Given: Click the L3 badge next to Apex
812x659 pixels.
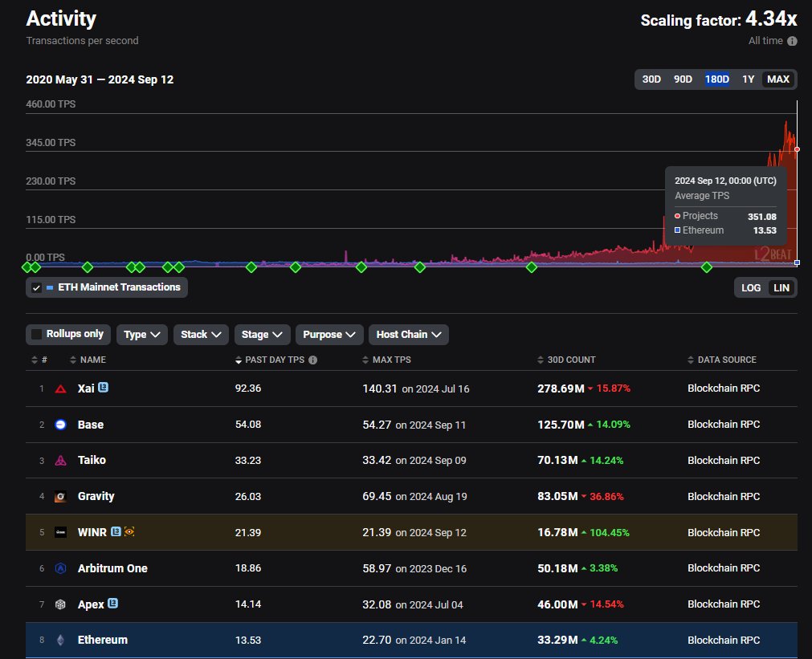Looking at the screenshot, I should pyautogui.click(x=113, y=603).
